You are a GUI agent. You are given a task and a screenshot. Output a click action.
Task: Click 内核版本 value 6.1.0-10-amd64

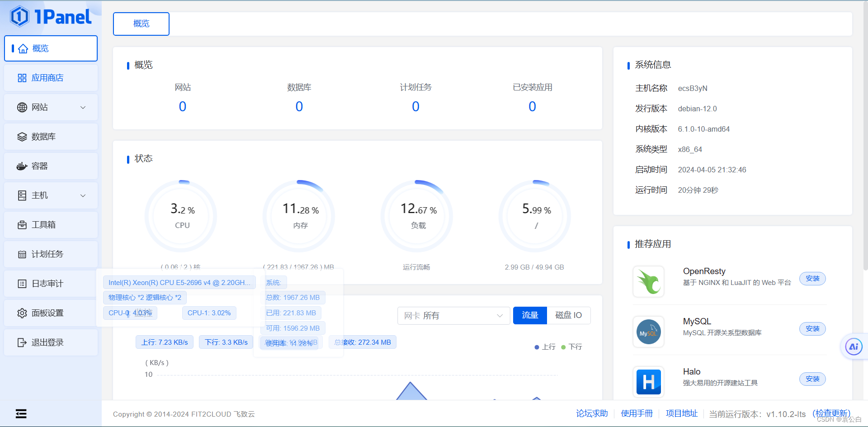coord(703,129)
